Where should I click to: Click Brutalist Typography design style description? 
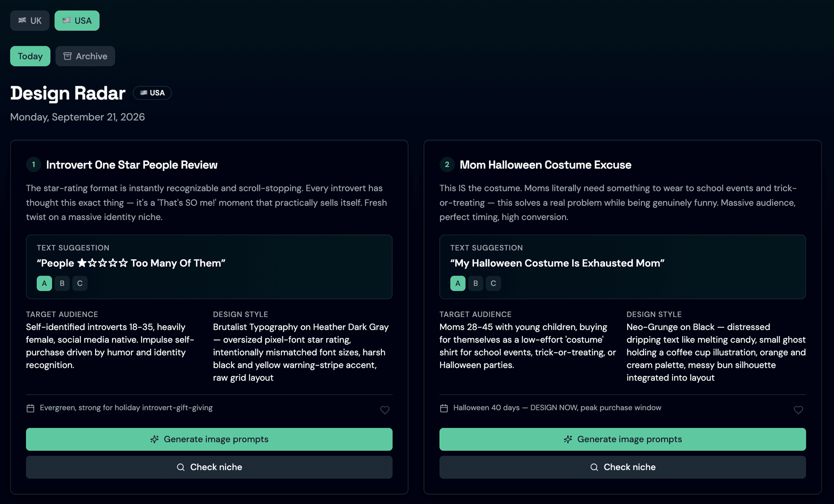click(x=301, y=352)
